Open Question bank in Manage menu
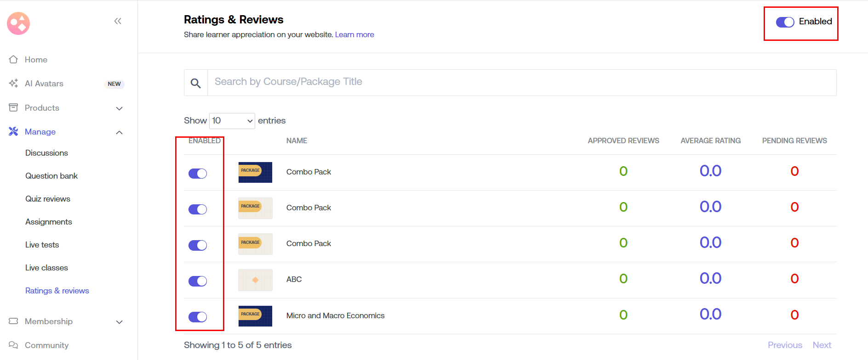Image resolution: width=868 pixels, height=360 pixels. click(x=51, y=176)
